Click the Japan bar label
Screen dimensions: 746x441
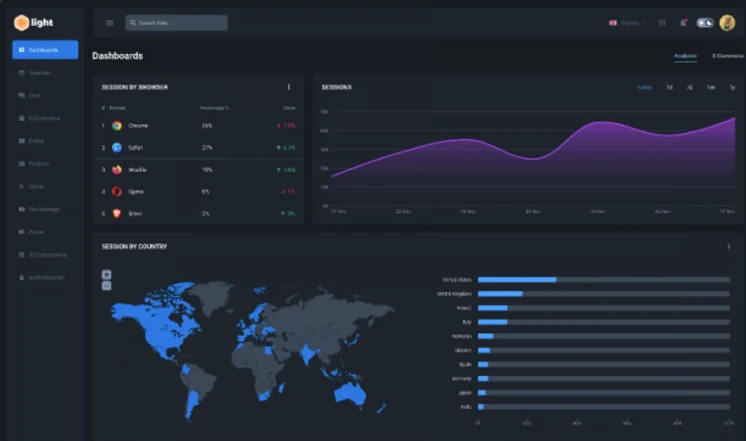point(465,393)
